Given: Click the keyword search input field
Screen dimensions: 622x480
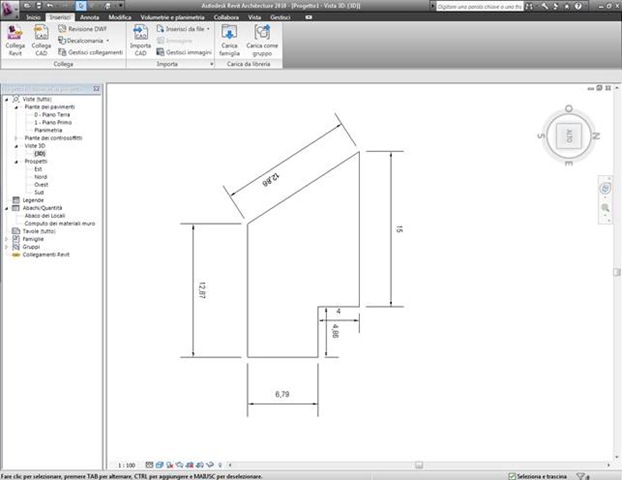Looking at the screenshot, I should (480, 7).
